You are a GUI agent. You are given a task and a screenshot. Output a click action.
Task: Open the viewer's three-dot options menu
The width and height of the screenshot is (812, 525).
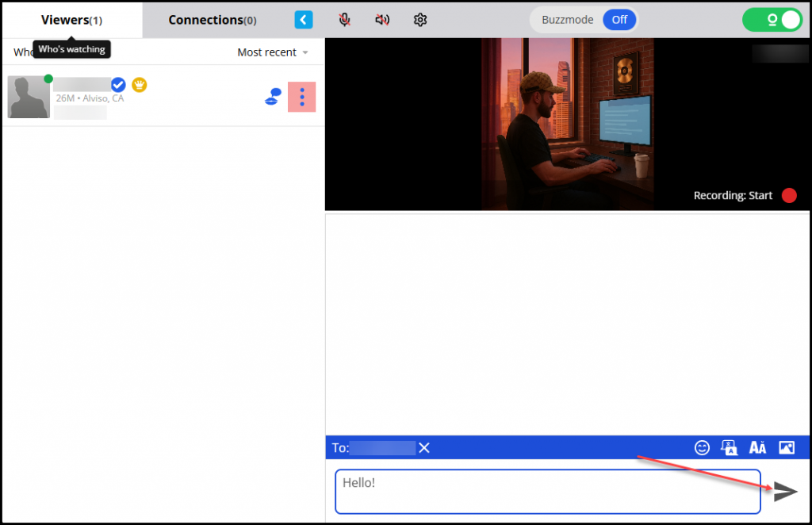click(x=301, y=97)
